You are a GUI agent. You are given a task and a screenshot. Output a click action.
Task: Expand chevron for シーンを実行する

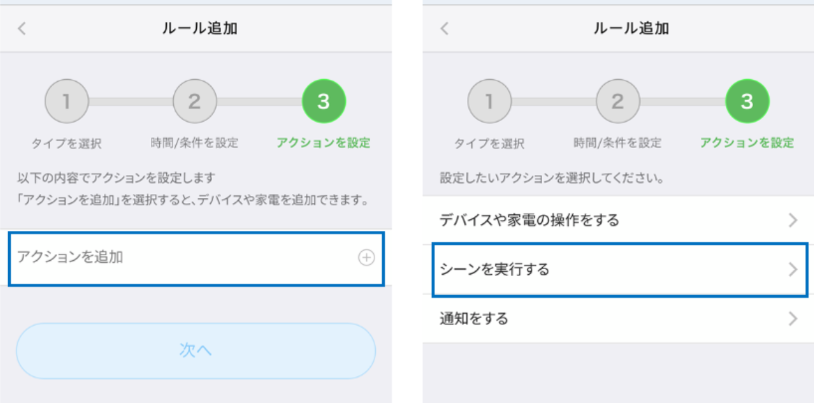792,269
